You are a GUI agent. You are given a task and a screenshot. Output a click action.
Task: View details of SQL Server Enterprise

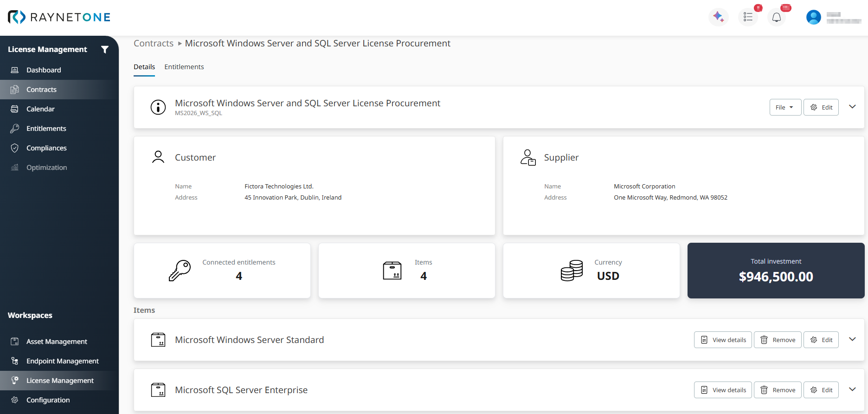[723, 390]
